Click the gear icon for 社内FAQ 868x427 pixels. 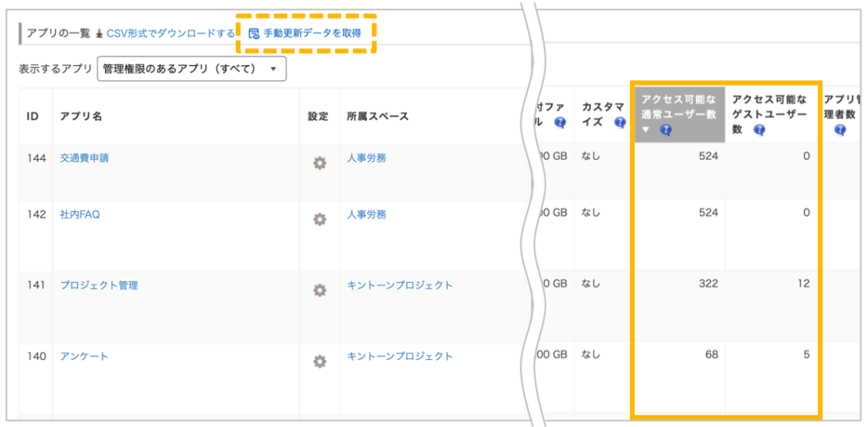point(320,219)
